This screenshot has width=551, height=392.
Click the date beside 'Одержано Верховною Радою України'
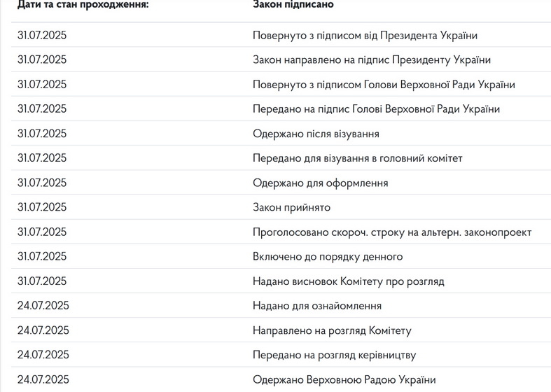click(x=42, y=379)
